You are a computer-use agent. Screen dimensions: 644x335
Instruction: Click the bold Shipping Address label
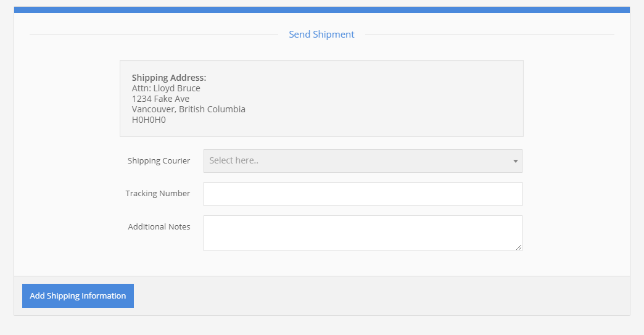[169, 78]
